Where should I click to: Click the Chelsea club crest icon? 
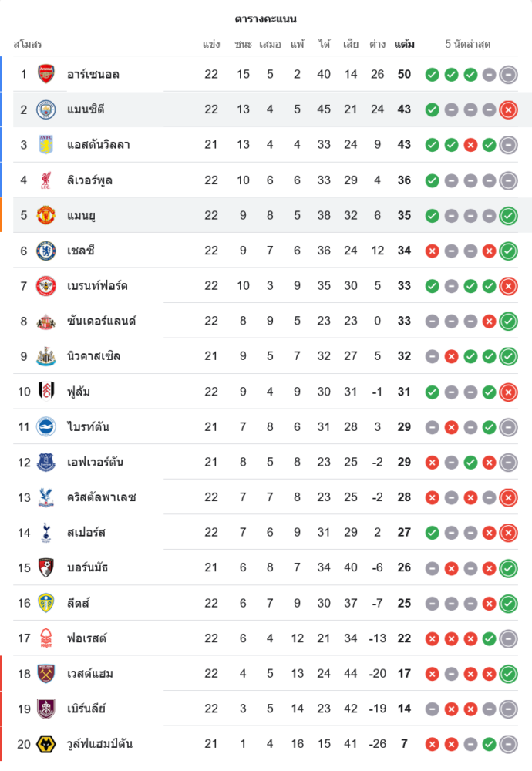(x=46, y=251)
